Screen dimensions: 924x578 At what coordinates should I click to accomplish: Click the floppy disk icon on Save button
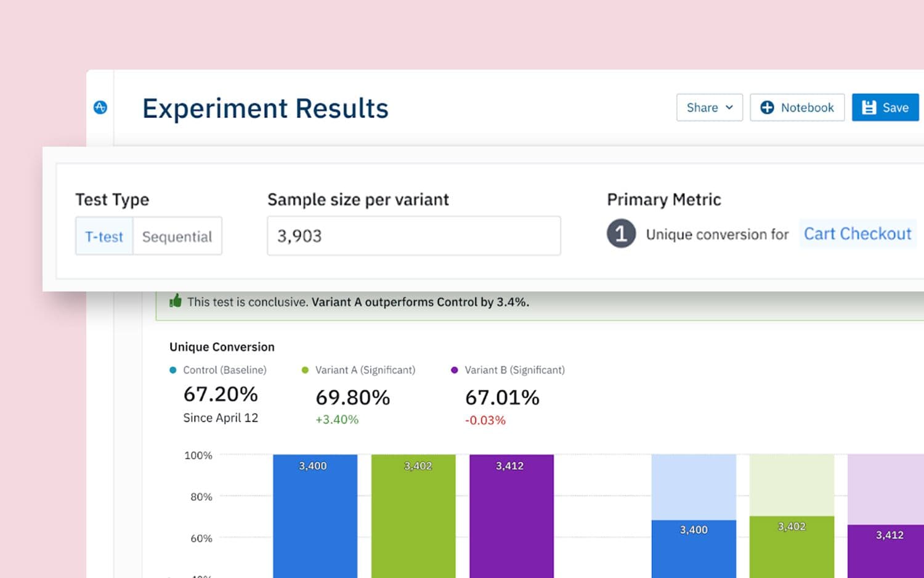(868, 107)
